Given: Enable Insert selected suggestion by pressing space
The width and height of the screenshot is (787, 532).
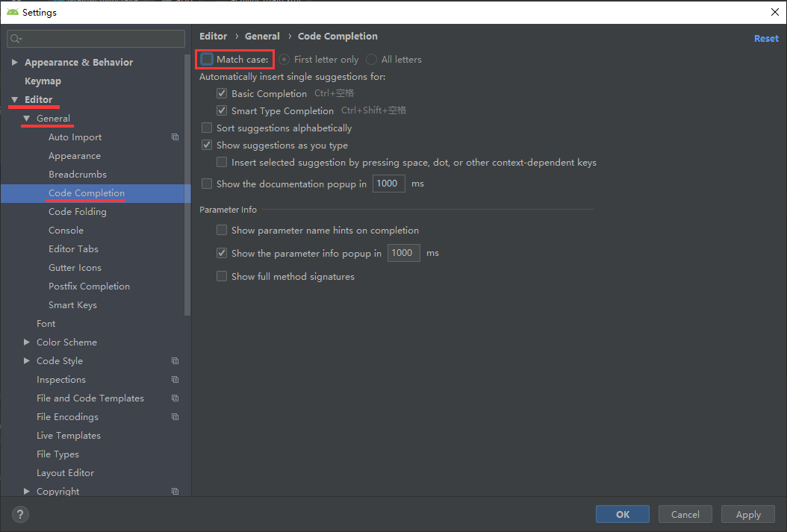Looking at the screenshot, I should (221, 162).
